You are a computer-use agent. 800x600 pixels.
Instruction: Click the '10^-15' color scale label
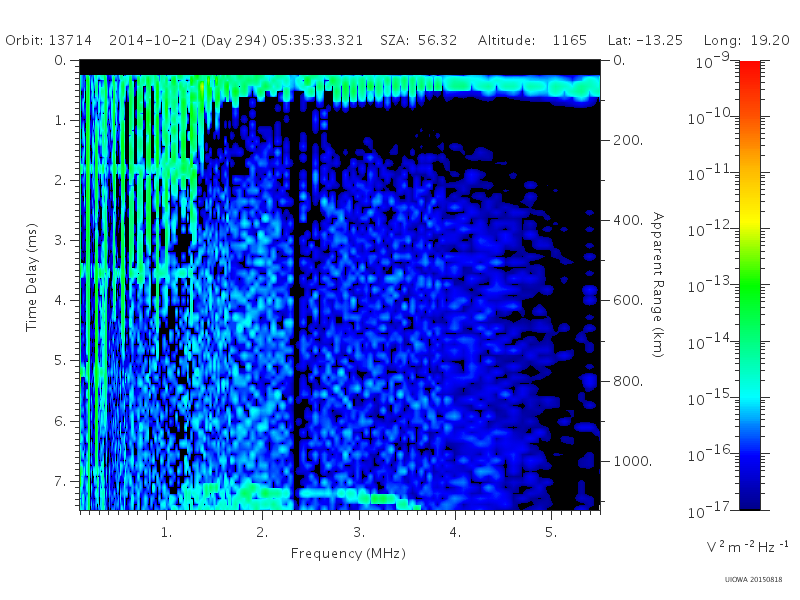point(710,397)
